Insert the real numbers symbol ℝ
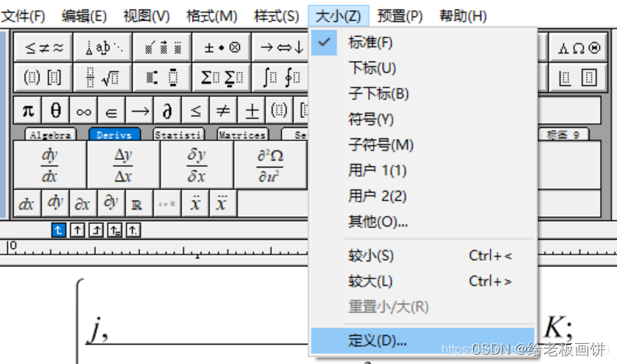Viewport: 617px width, 364px height. pos(139,203)
